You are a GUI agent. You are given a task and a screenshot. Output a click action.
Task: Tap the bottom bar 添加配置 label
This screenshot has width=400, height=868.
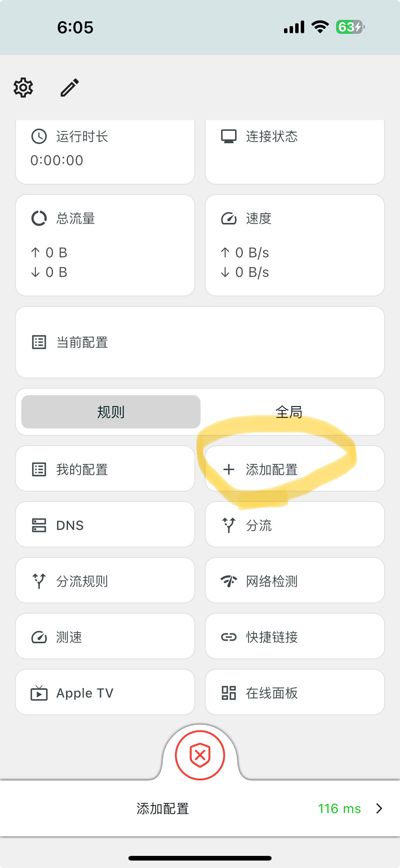162,808
